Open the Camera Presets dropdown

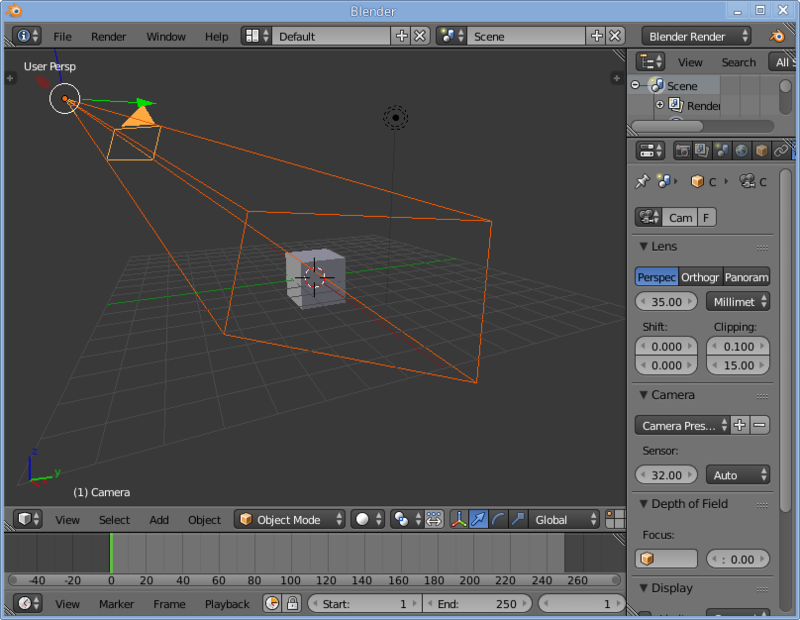[x=682, y=425]
